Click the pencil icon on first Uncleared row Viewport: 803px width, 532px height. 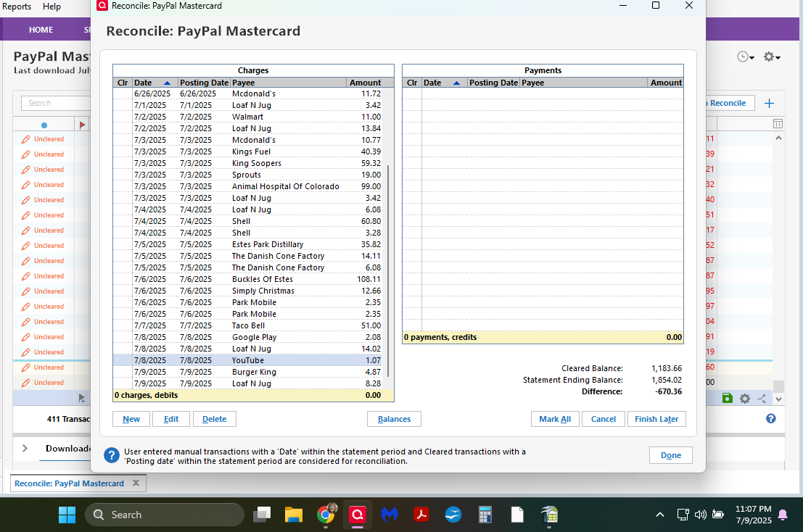tap(25, 139)
